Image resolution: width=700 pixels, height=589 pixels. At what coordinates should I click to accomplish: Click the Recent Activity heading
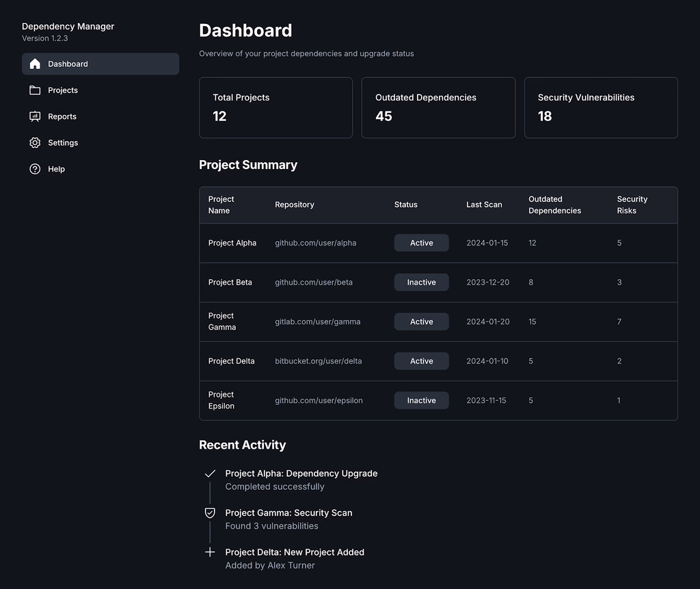[243, 445]
